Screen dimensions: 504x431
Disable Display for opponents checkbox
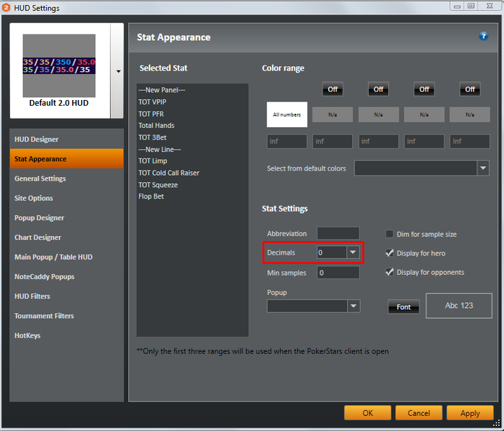390,272
